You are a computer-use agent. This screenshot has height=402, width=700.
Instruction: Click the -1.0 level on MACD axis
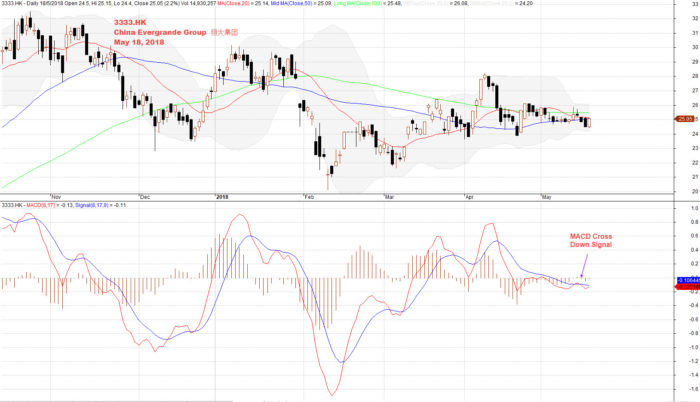tap(694, 347)
